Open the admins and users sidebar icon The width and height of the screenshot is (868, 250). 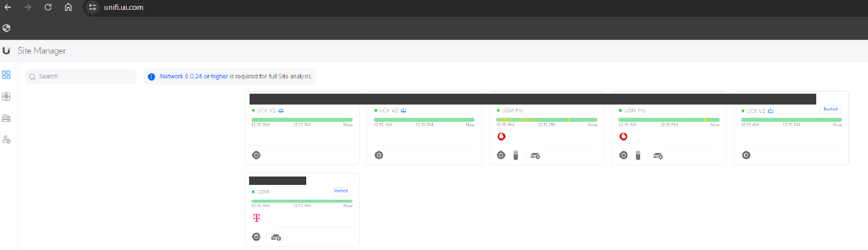6,140
